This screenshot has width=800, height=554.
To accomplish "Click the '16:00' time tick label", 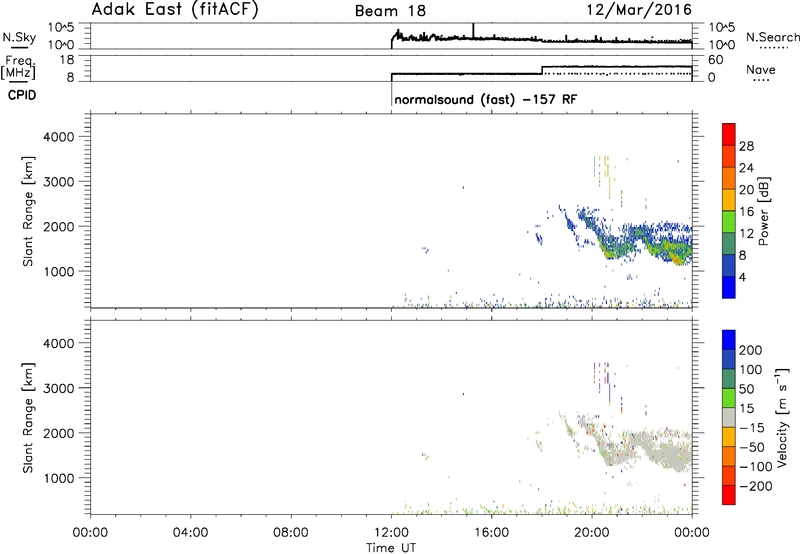I will tap(491, 533).
